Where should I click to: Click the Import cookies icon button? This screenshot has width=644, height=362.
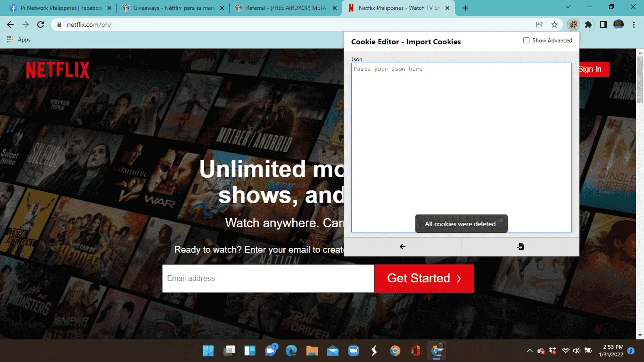[520, 247]
